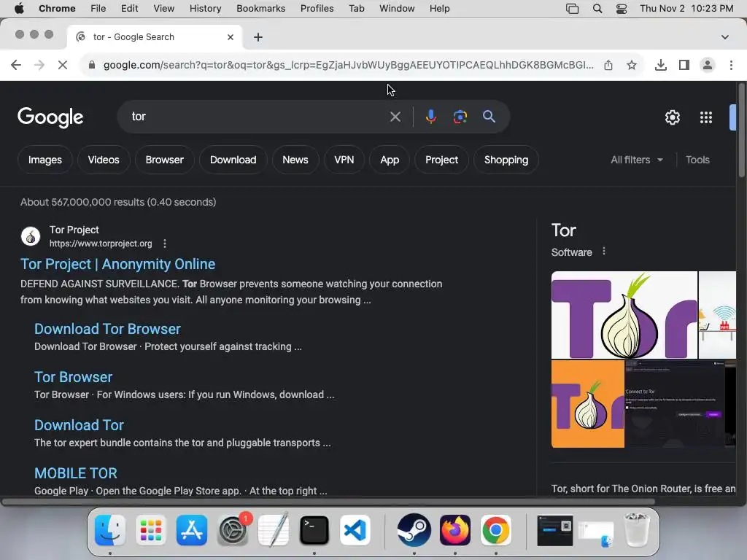This screenshot has height=560, width=747.
Task: Open the Google apps grid
Action: tap(705, 117)
